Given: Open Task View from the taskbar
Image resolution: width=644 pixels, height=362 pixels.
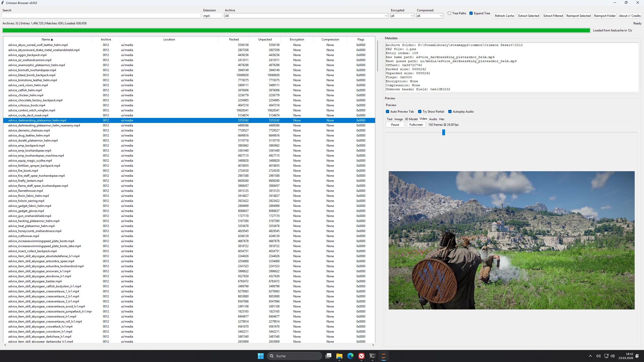Looking at the screenshot, I should click(x=328, y=356).
